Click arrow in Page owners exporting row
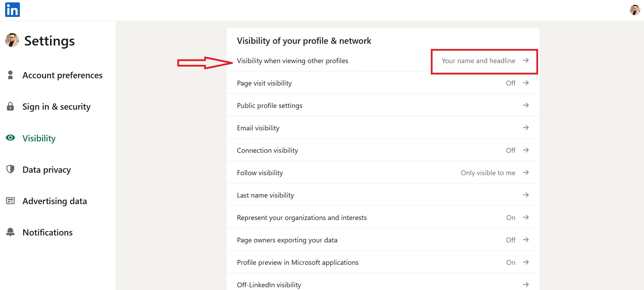This screenshot has height=290, width=644. coord(526,240)
